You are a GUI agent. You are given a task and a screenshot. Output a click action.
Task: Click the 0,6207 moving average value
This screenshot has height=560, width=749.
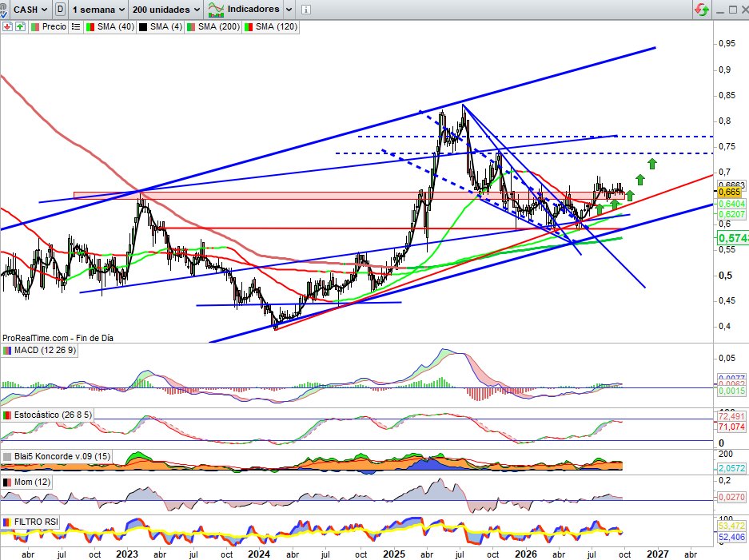pos(731,214)
